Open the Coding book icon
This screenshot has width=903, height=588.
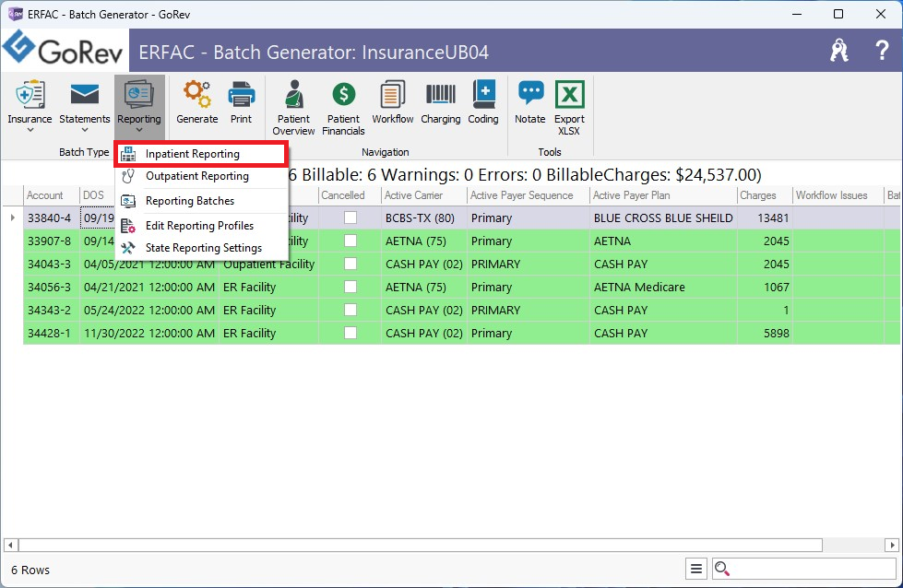pos(483,95)
